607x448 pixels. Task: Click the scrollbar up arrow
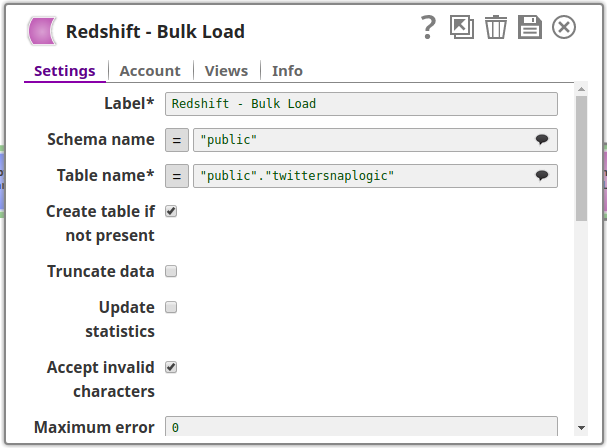pos(581,89)
